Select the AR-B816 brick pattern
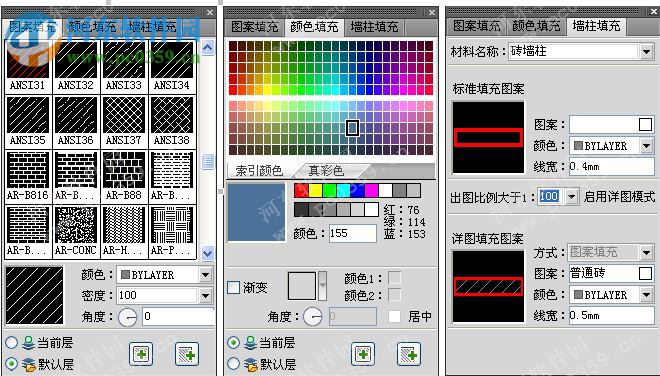This screenshot has height=376, width=660. coord(28,176)
